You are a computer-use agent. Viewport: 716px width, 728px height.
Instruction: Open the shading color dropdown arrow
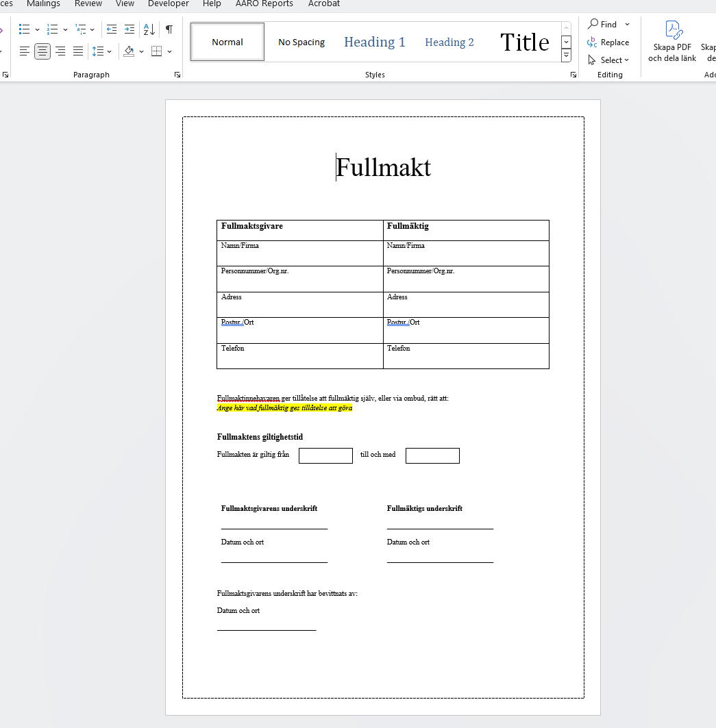[141, 51]
